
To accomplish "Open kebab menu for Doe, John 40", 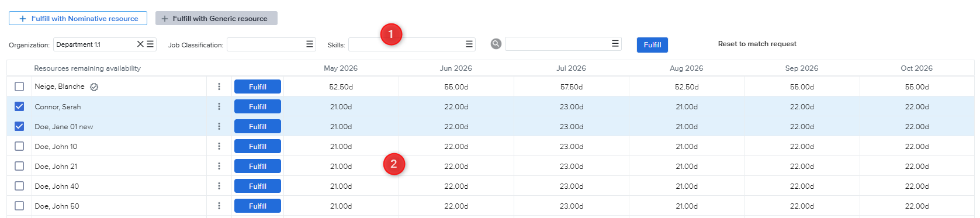I will point(219,186).
